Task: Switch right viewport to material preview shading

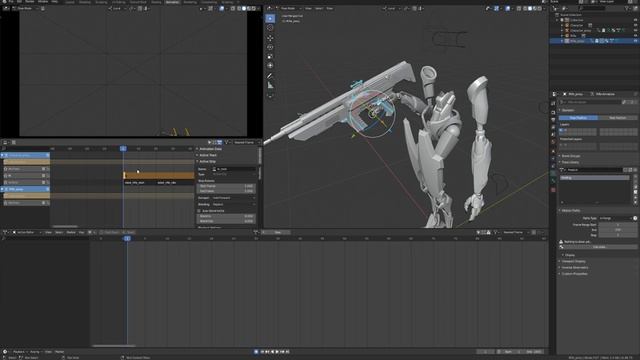Action: [535, 8]
